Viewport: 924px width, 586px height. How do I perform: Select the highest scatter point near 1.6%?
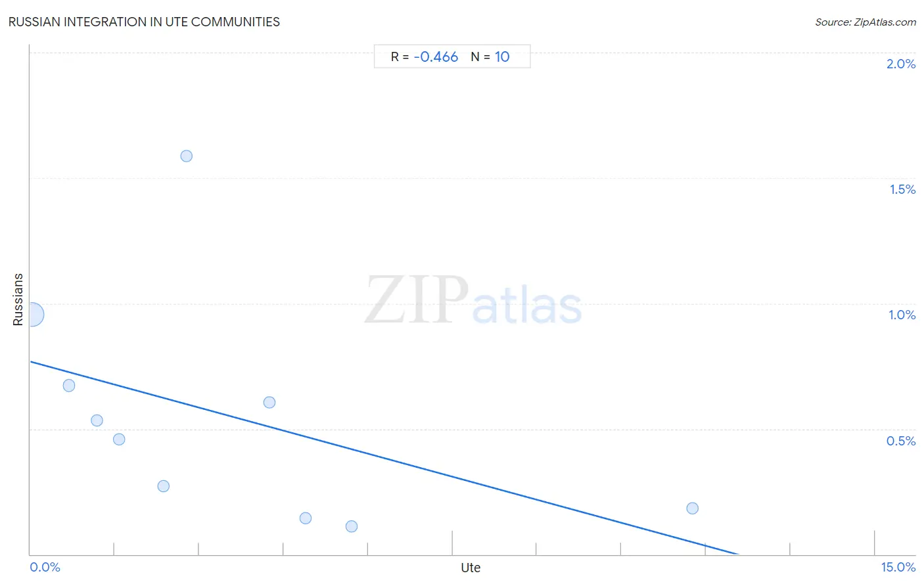(x=187, y=156)
